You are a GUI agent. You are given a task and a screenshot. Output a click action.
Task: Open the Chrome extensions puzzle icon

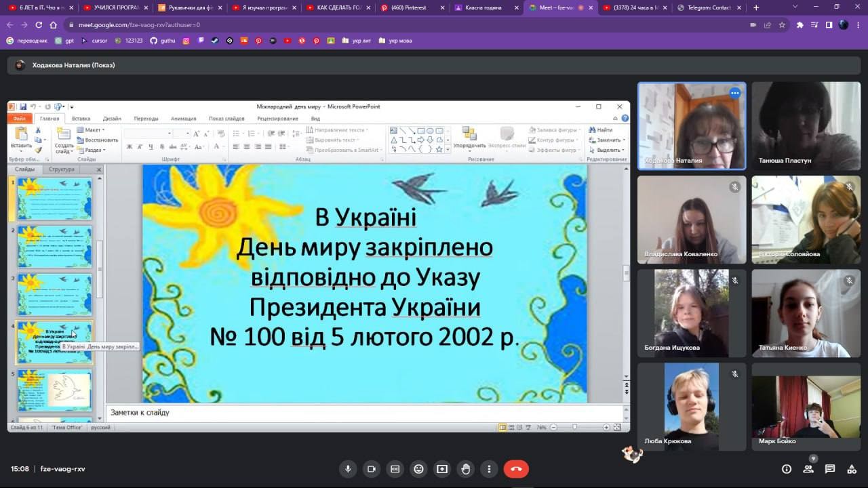800,25
